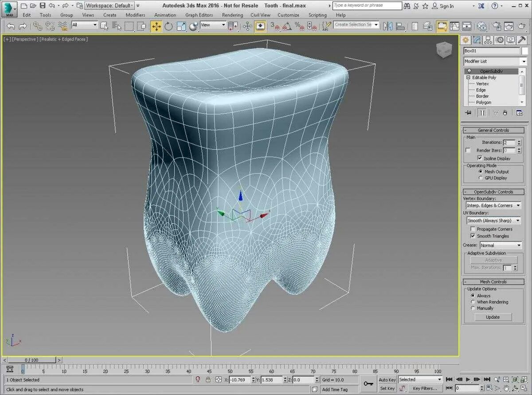Click the Box01 object color swatch
The height and width of the screenshot is (395, 532).
(x=525, y=51)
